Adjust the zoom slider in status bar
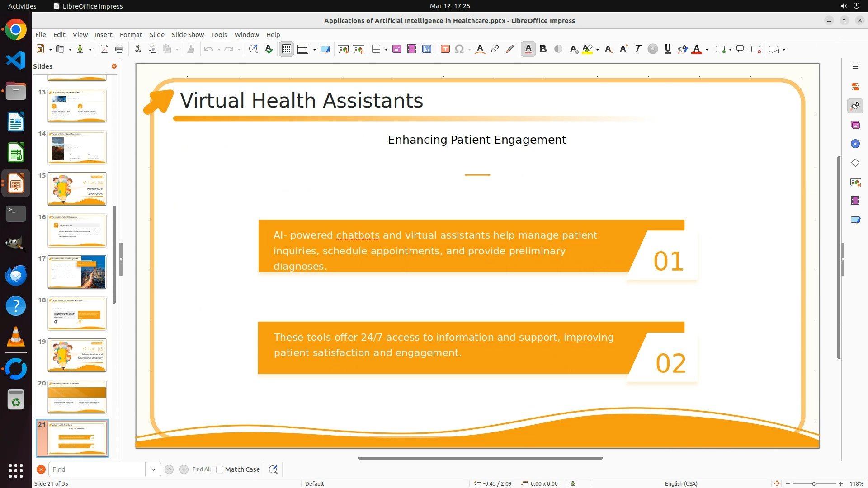This screenshot has width=868, height=488. click(814, 483)
